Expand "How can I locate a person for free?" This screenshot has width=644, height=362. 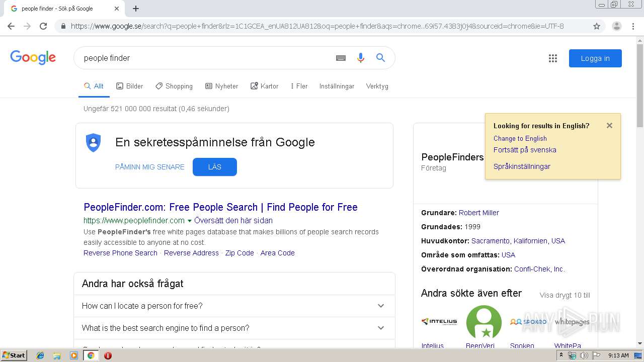[x=234, y=306]
